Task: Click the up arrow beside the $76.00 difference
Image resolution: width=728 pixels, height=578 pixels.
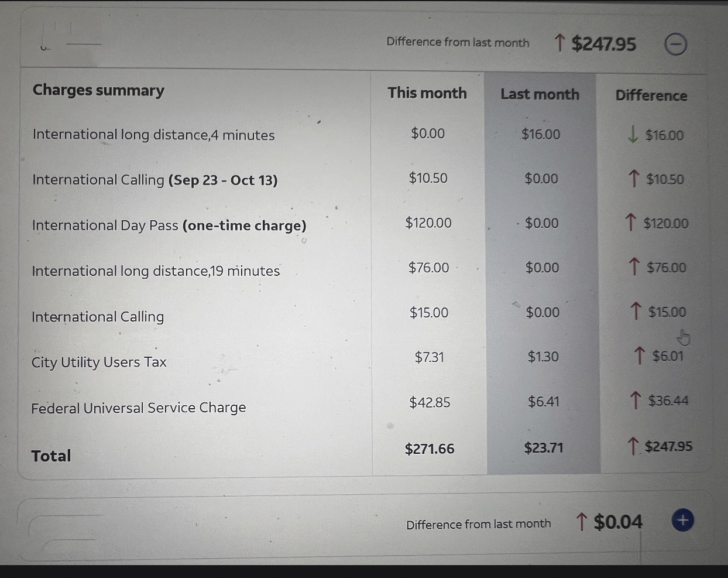Action: tap(634, 267)
